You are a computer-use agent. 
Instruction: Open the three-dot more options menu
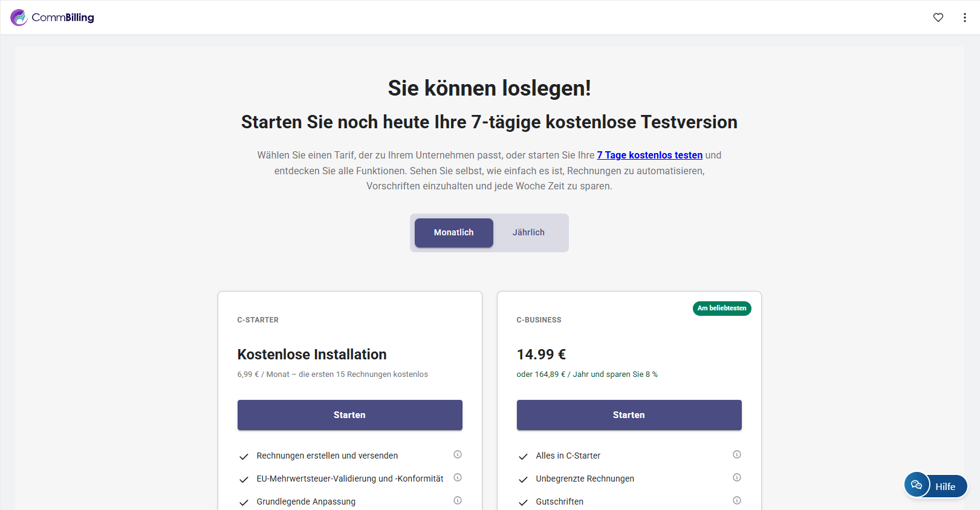click(964, 18)
